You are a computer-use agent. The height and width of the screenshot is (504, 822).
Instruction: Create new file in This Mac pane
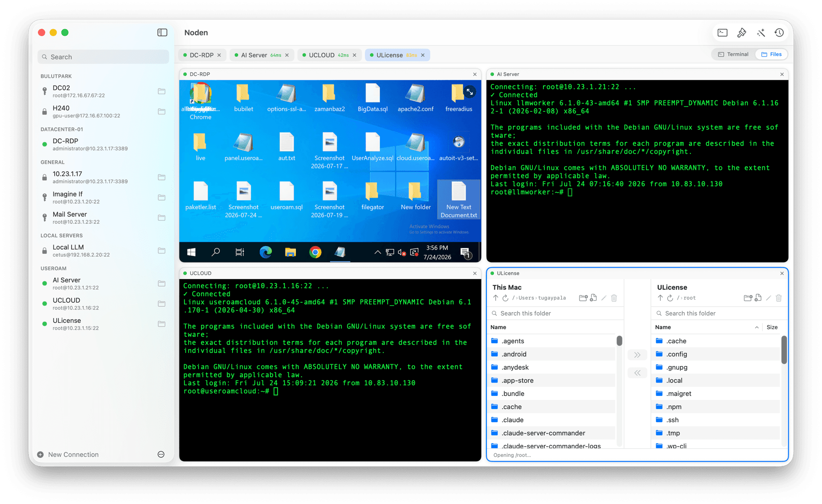coord(593,298)
